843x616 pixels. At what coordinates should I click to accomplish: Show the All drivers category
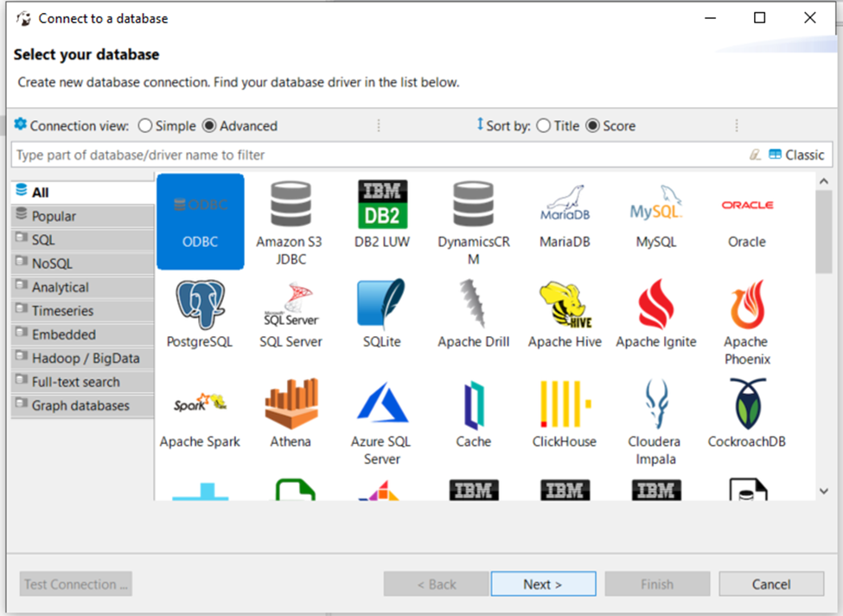click(x=40, y=193)
